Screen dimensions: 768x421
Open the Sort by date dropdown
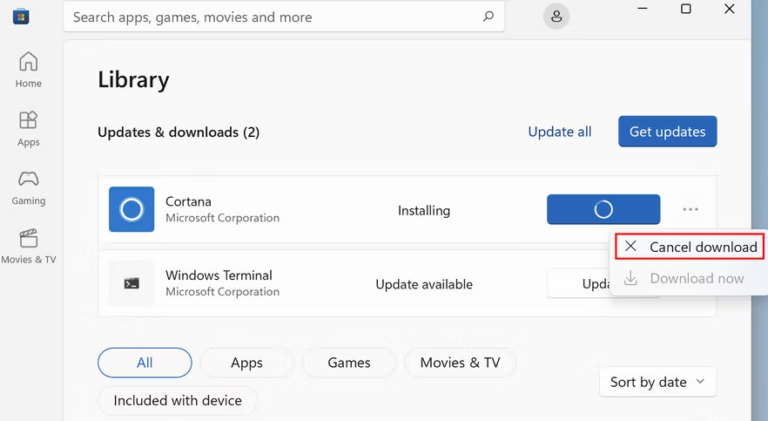tap(657, 381)
